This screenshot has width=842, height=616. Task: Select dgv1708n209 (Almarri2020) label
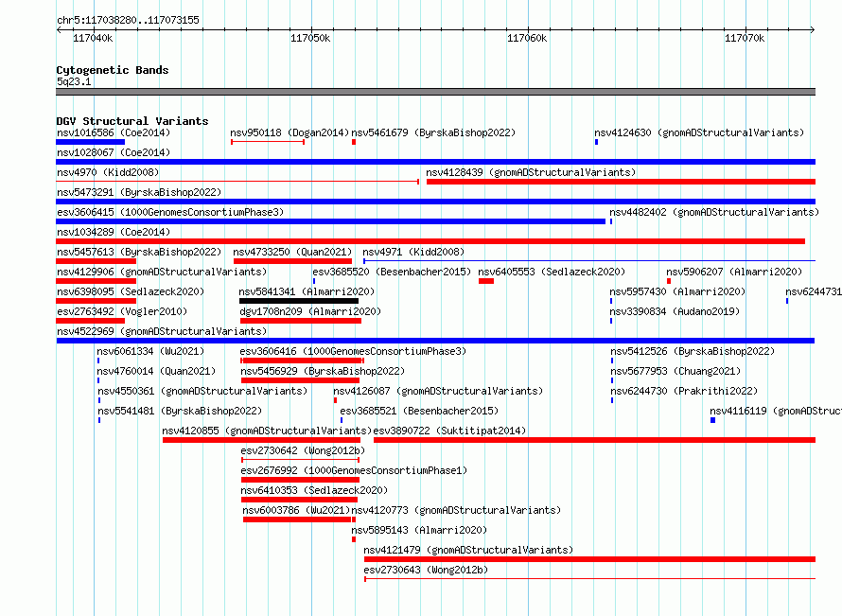[310, 311]
